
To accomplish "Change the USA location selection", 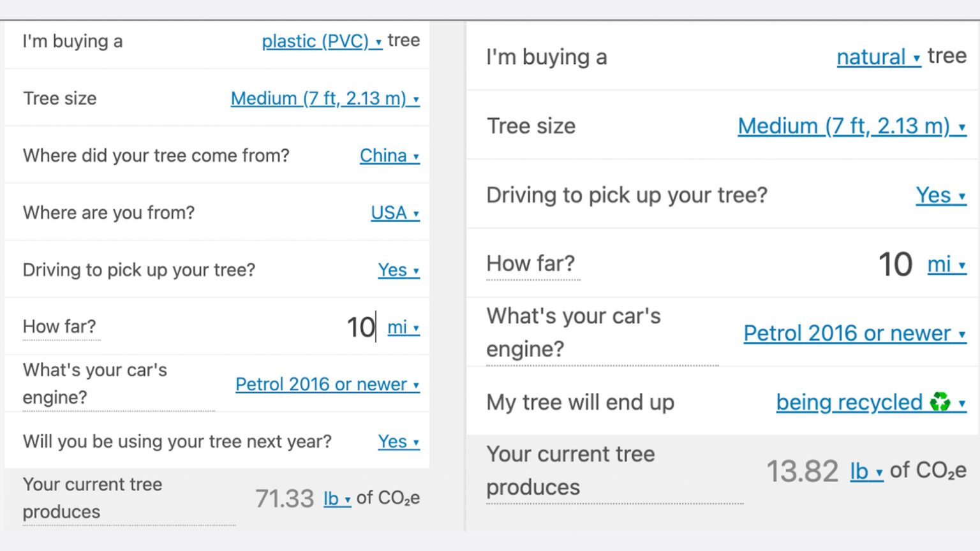I will click(x=395, y=213).
